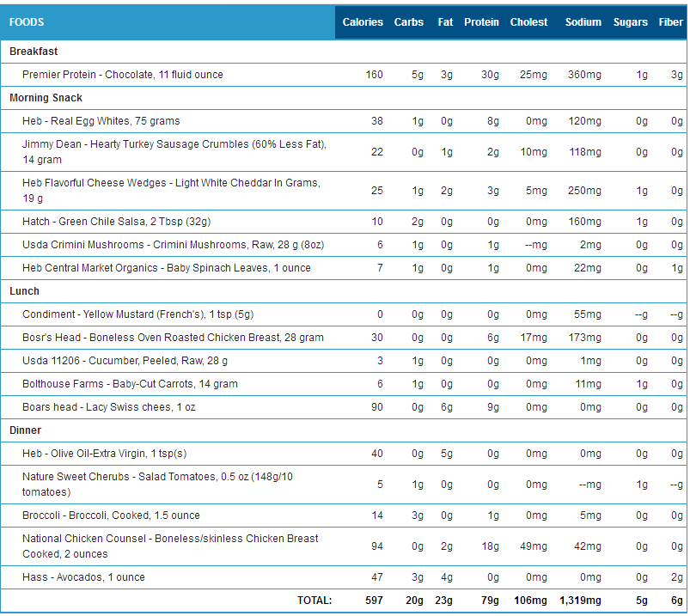This screenshot has height=616, width=690.
Task: Click Premier Protein protein value 30g
Action: 490,75
